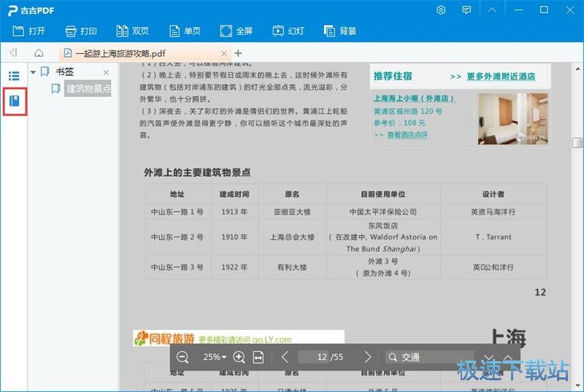Click the 亚细亚大楼 table cell
The width and height of the screenshot is (584, 392).
click(x=292, y=212)
